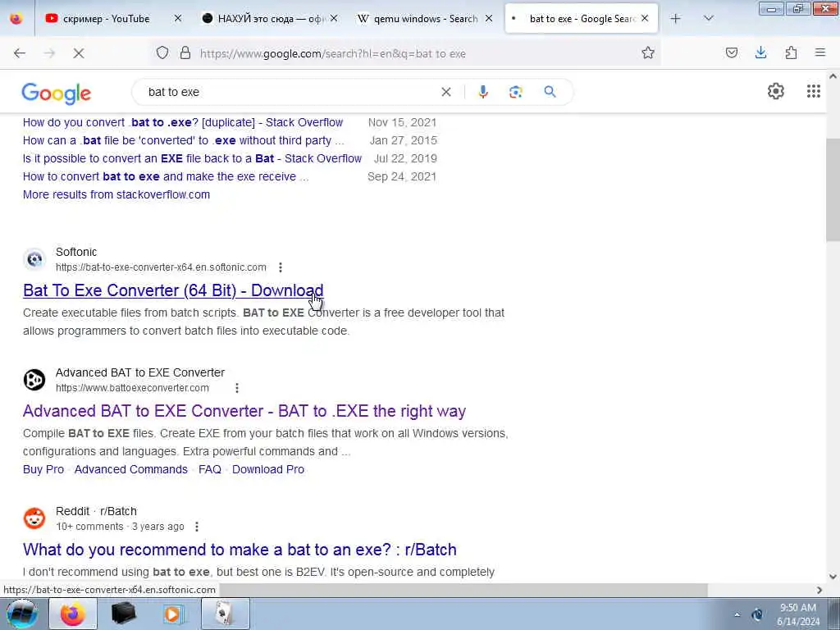Open the Solitaire cards taskbar app
Screen dimensions: 840x630
[225, 614]
